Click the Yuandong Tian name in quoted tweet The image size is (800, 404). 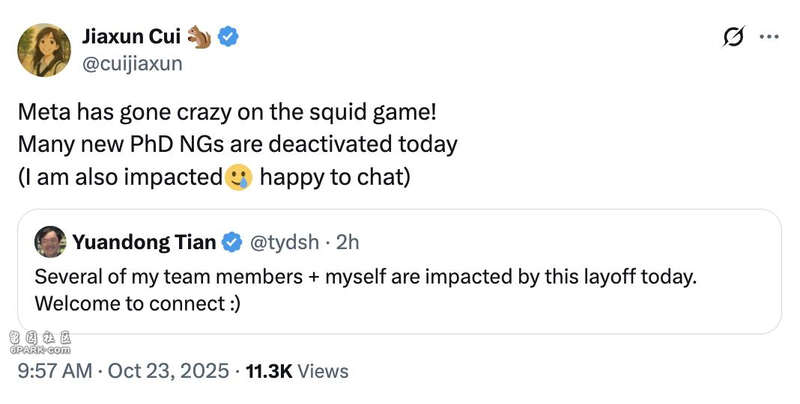point(144,242)
